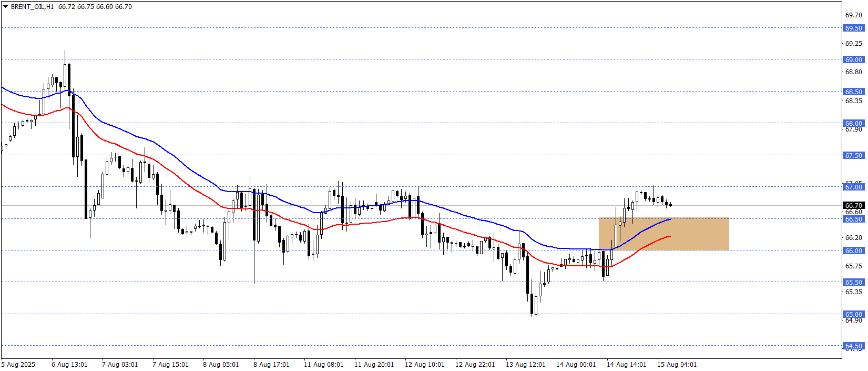868x371 pixels.
Task: Click the 66.50 level price label
Action: pyautogui.click(x=854, y=219)
